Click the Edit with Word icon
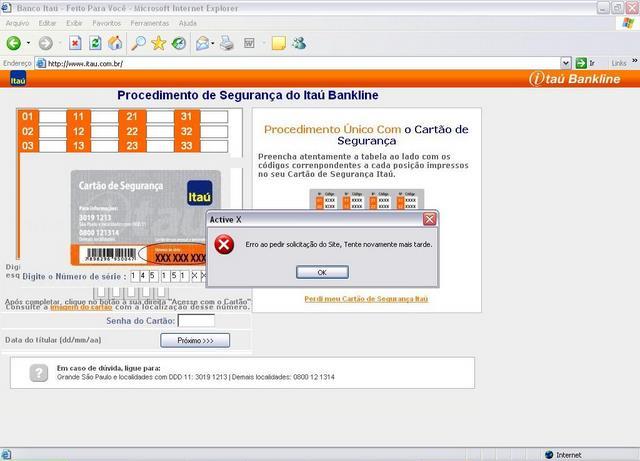640x461 pixels. tap(249, 43)
